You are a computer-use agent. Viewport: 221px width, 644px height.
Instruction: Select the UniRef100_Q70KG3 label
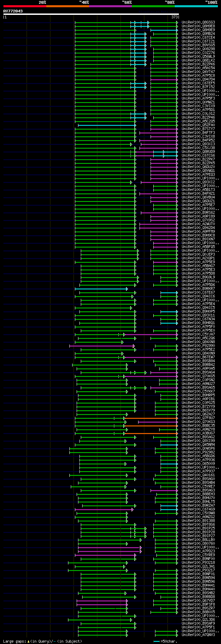pyautogui.click(x=198, y=422)
